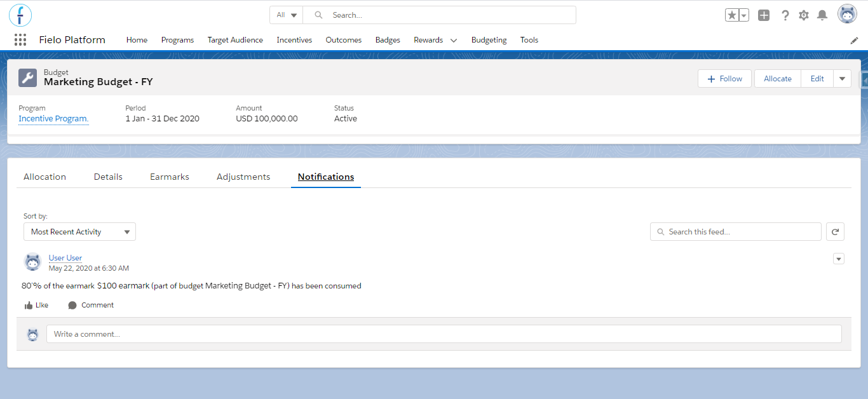Expand the Rewards nav chevron menu
The width and height of the screenshot is (868, 399).
[454, 40]
